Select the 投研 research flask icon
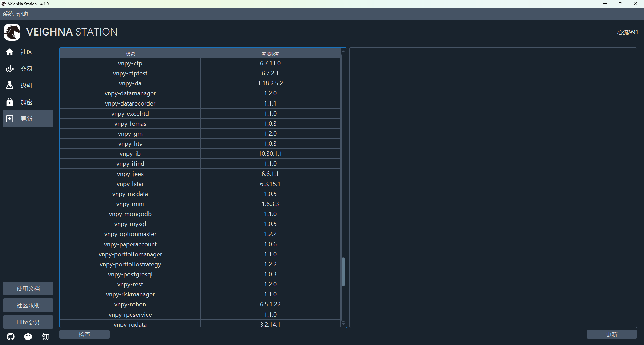 (x=10, y=85)
